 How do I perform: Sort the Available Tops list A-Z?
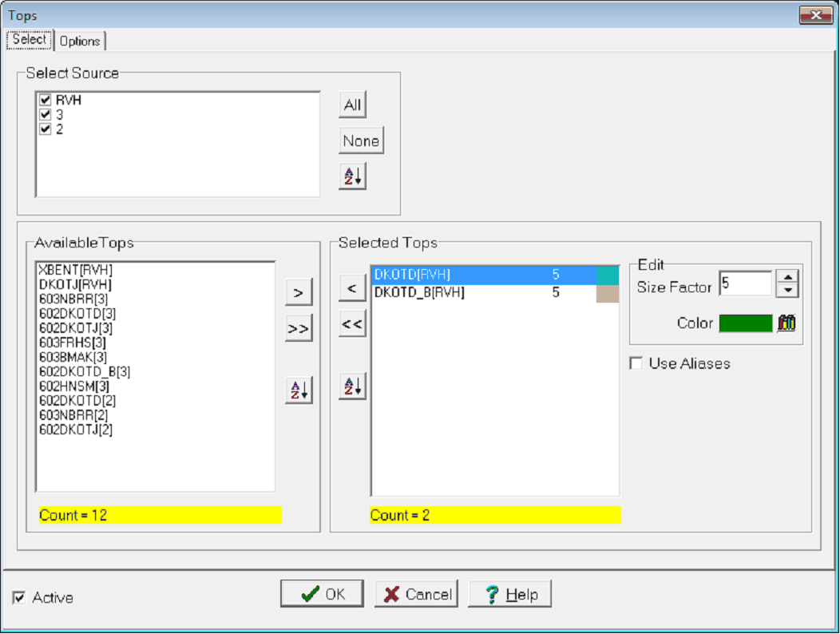coord(298,390)
